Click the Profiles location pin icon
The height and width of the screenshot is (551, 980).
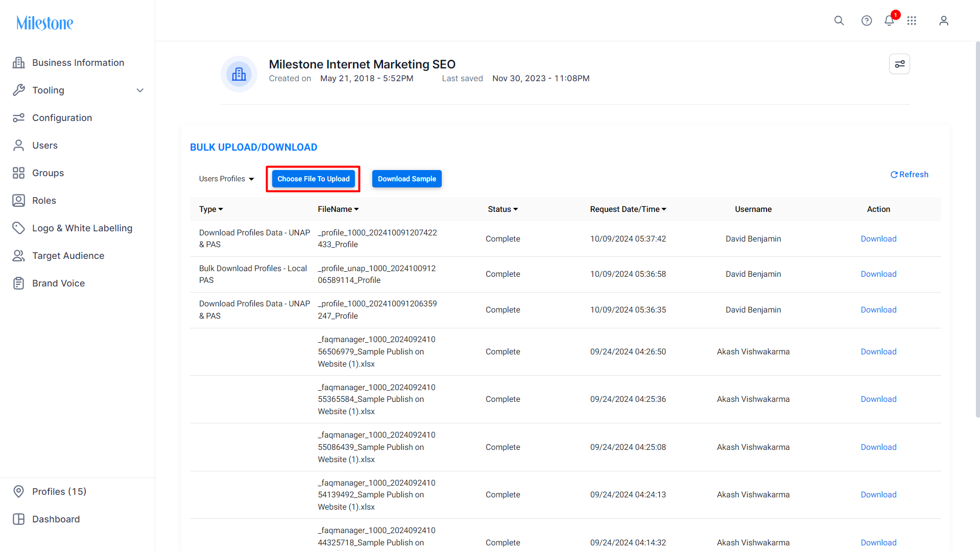[x=19, y=491]
